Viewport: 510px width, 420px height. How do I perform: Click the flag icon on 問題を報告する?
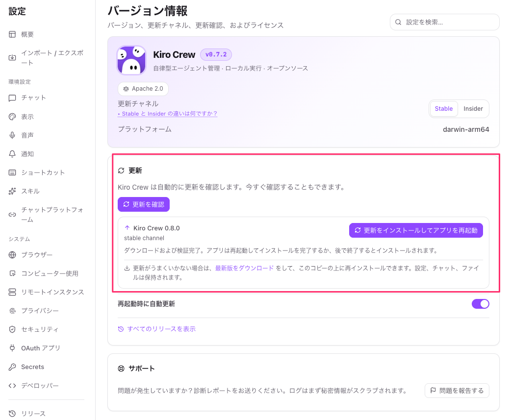(x=433, y=390)
